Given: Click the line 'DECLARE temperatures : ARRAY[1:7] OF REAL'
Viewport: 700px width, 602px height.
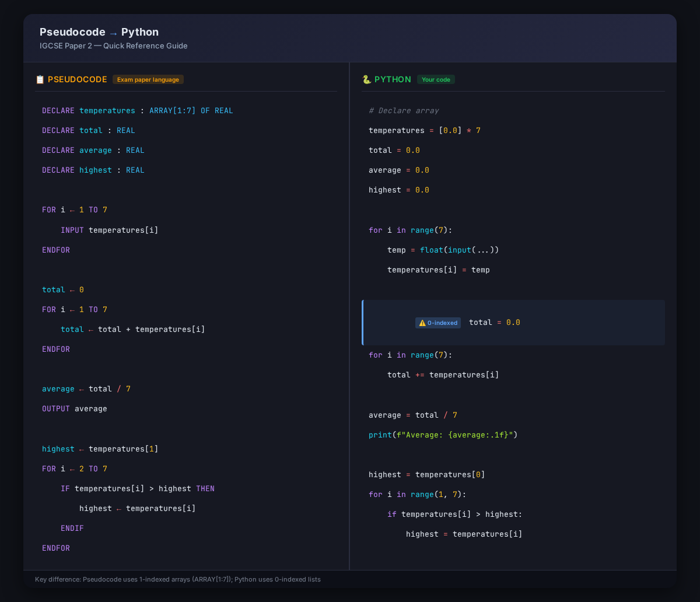Looking at the screenshot, I should tap(138, 111).
